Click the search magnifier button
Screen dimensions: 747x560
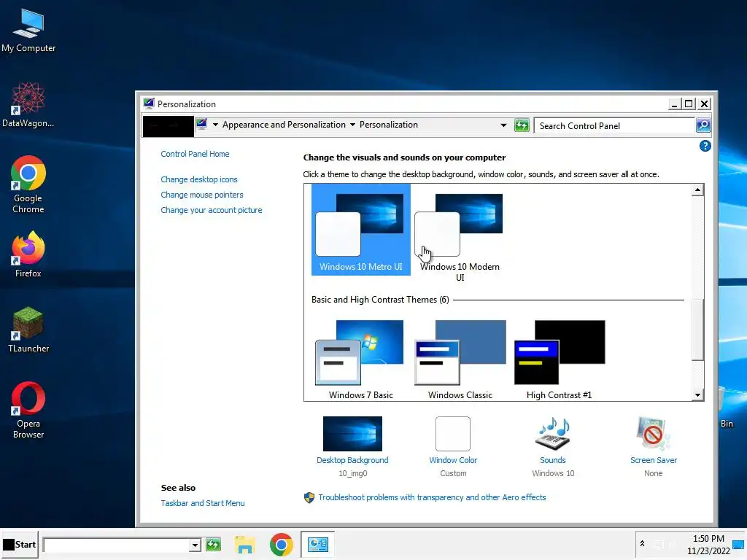(x=703, y=125)
